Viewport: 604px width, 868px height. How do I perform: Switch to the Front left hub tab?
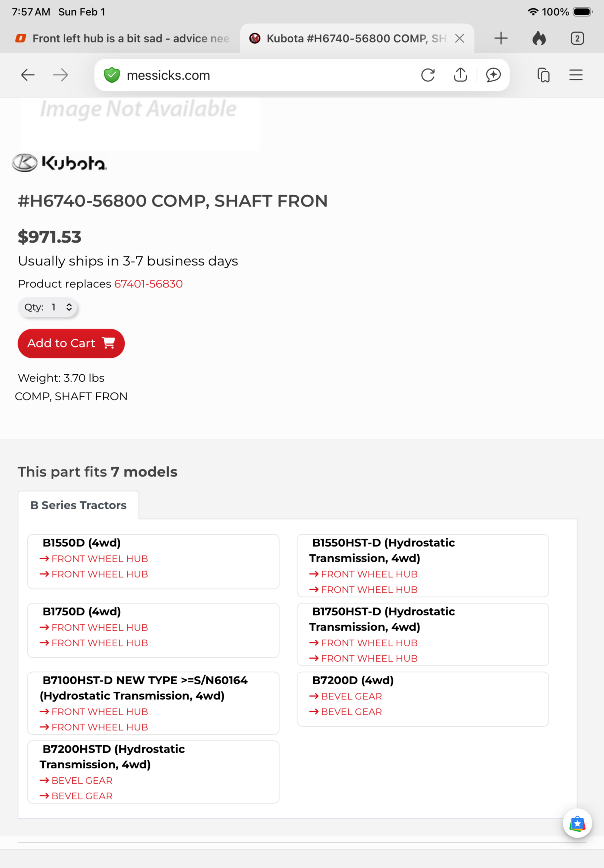(x=123, y=39)
